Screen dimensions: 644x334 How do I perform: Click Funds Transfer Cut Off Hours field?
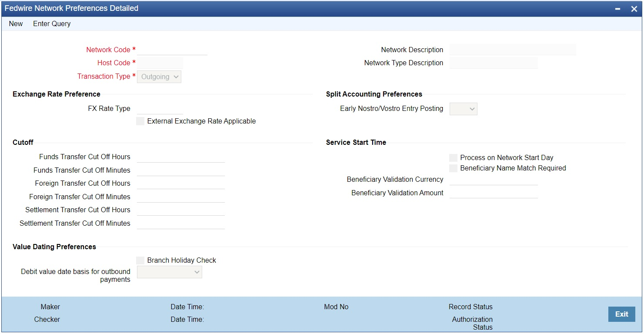click(181, 157)
